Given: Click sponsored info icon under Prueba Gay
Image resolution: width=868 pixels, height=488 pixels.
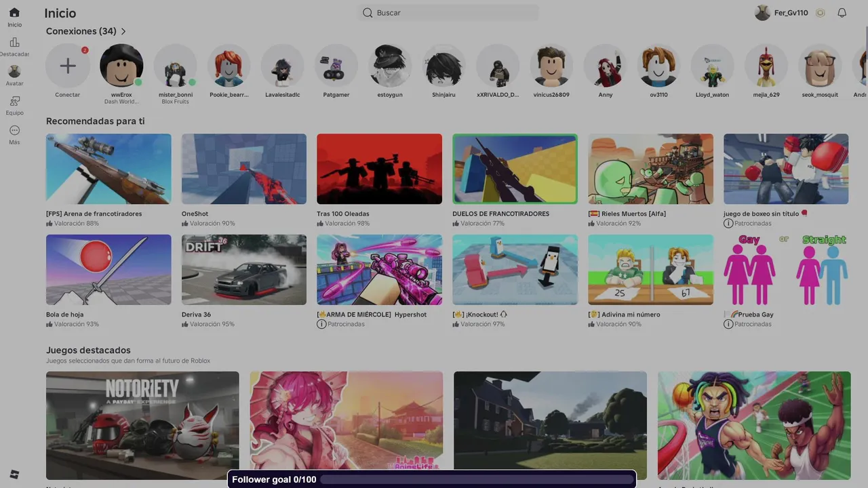Looking at the screenshot, I should pyautogui.click(x=728, y=324).
